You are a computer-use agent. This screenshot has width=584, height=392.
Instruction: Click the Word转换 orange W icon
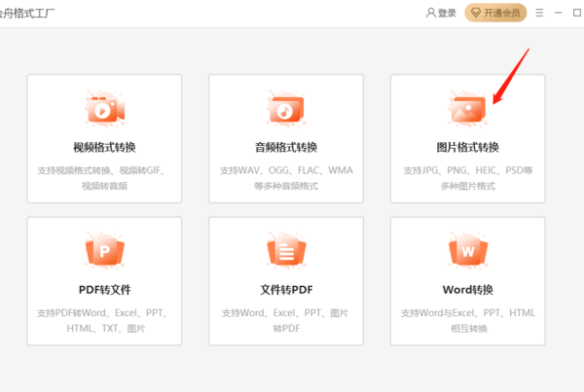tap(466, 253)
